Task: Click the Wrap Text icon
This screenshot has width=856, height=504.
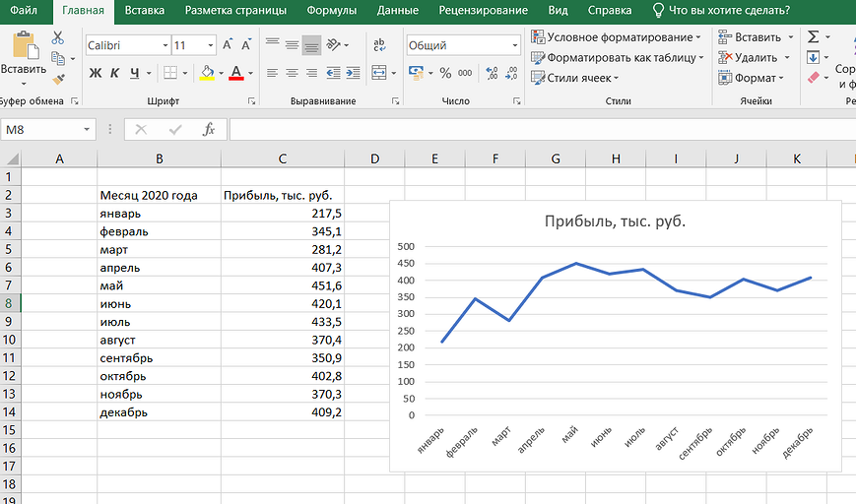Action: point(380,45)
